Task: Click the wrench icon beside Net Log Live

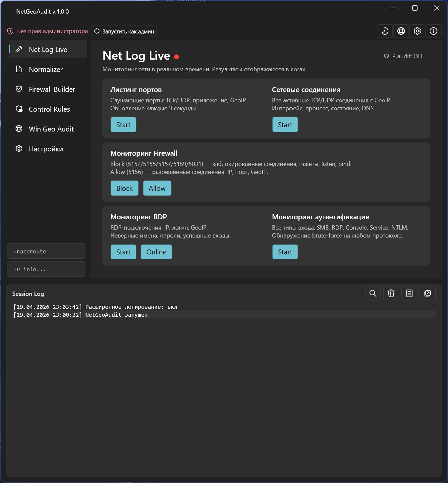Action: 19,49
